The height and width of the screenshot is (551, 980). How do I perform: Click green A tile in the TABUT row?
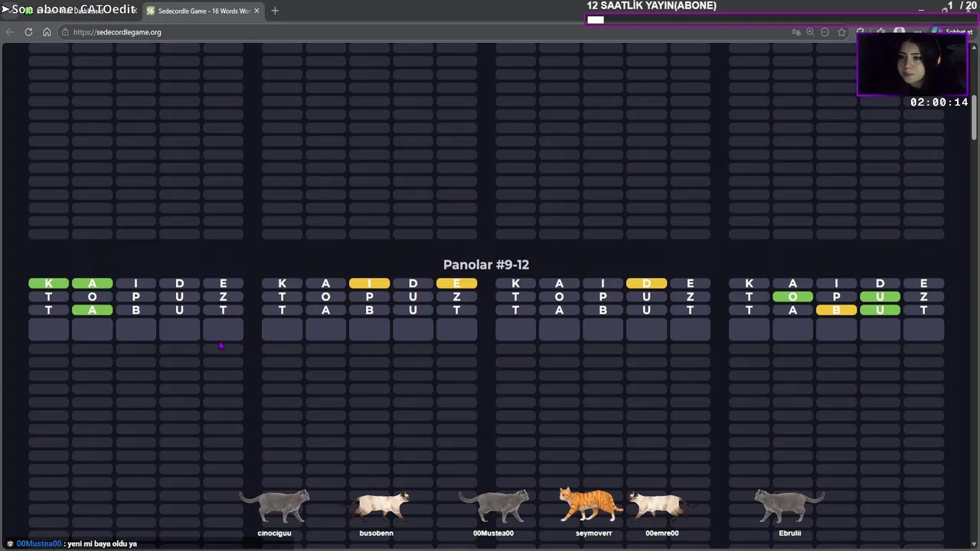92,310
